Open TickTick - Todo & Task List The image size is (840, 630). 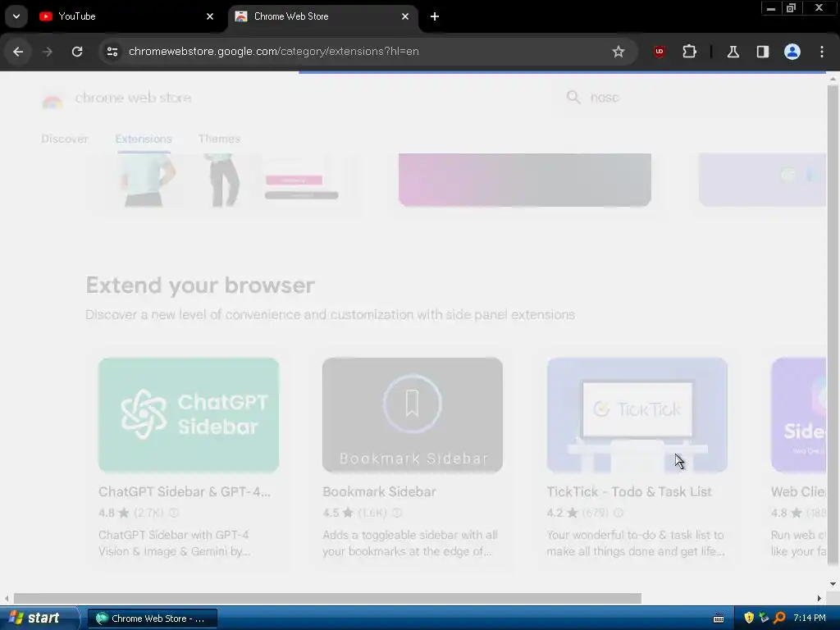629,492
